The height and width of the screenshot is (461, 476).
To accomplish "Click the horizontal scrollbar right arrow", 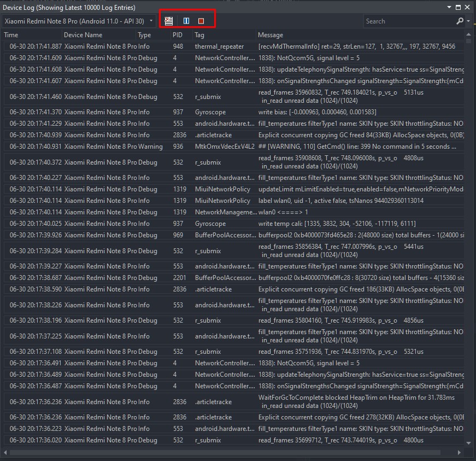I will 459,452.
